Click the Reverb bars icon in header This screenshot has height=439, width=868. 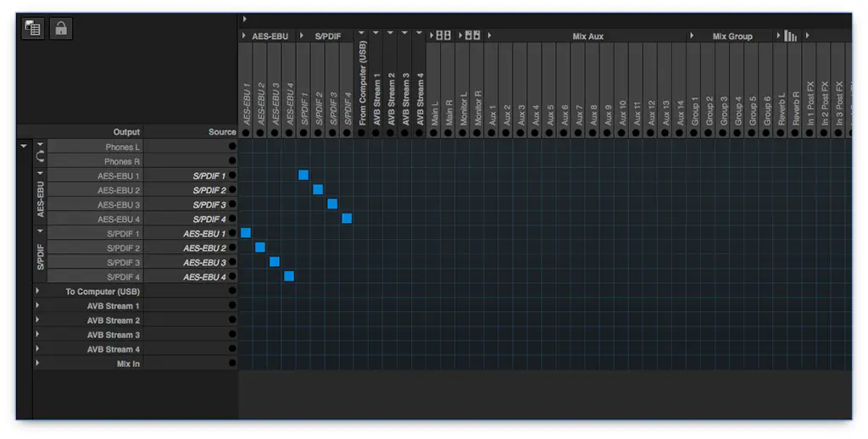790,36
